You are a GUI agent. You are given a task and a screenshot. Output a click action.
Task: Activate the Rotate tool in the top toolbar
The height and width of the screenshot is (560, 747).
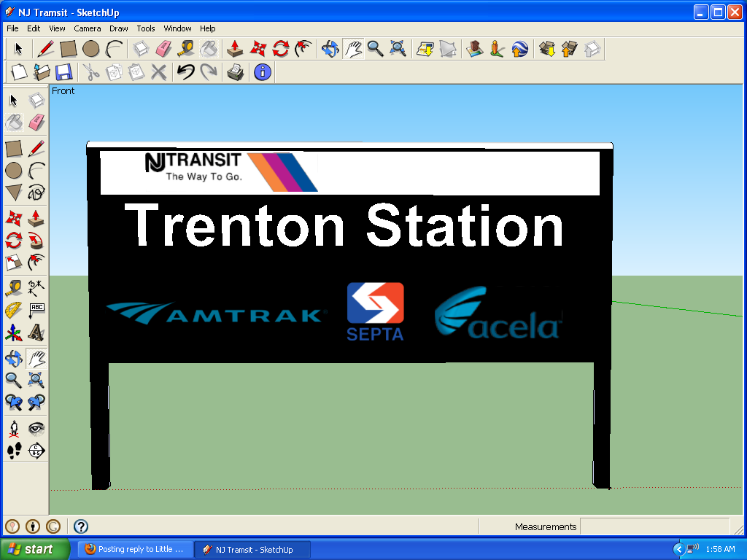tap(281, 49)
